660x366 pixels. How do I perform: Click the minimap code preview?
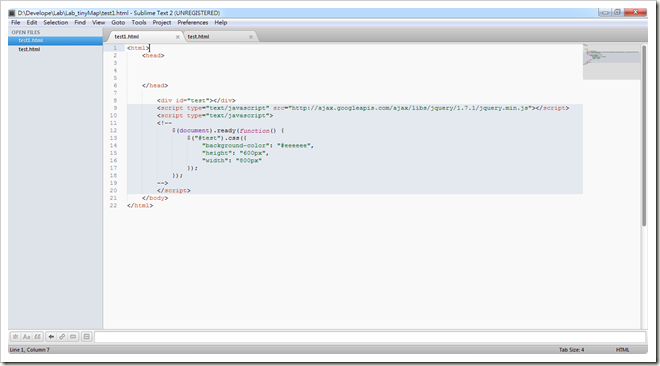click(612, 61)
